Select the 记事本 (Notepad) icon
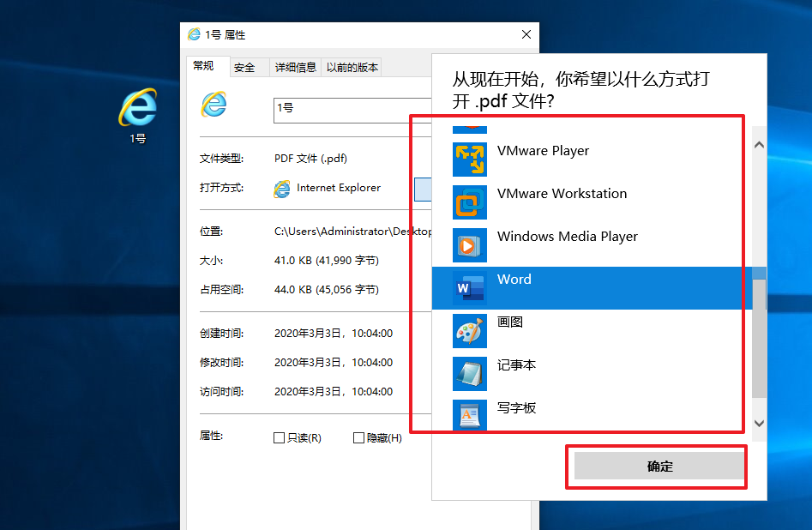The height and width of the screenshot is (530, 812). coord(469,374)
